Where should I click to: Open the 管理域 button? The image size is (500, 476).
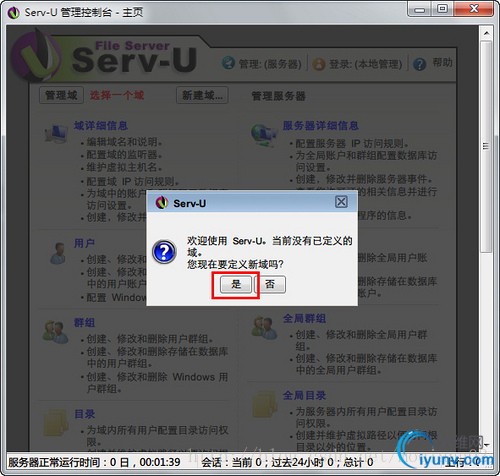pos(61,96)
